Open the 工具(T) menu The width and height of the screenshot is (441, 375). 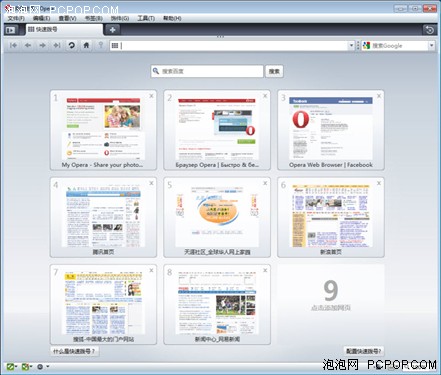146,18
